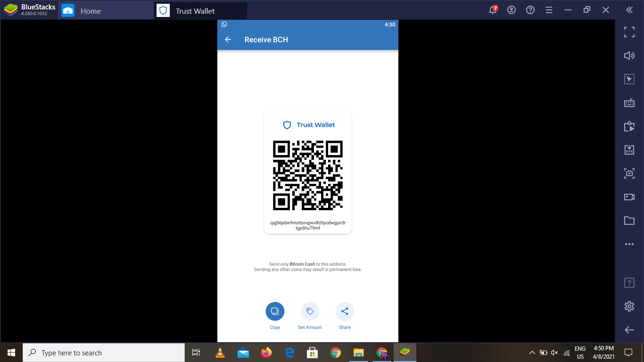Open the sidebar help question mark
This screenshot has width=644, height=362.
(629, 283)
